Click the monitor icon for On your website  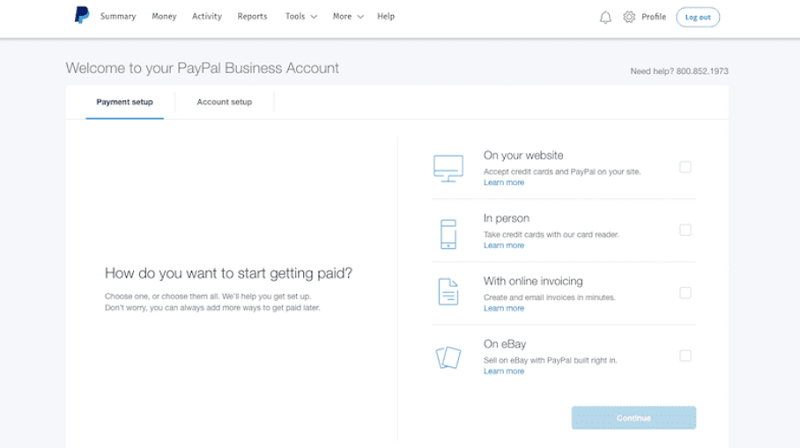click(x=448, y=169)
